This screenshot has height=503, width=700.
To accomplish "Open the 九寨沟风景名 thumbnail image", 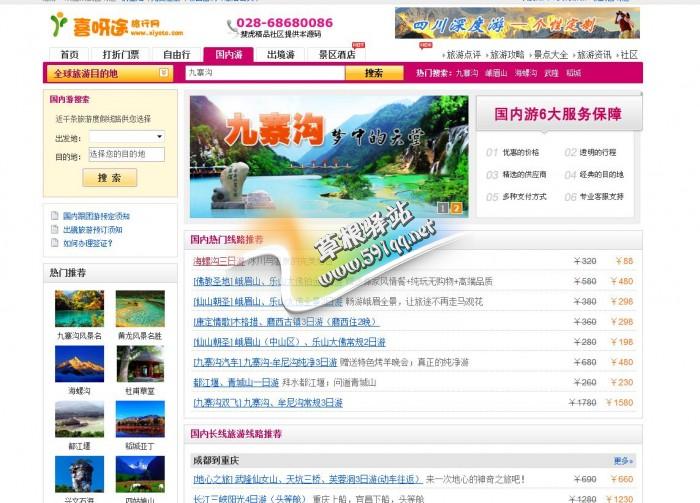I will 79,309.
